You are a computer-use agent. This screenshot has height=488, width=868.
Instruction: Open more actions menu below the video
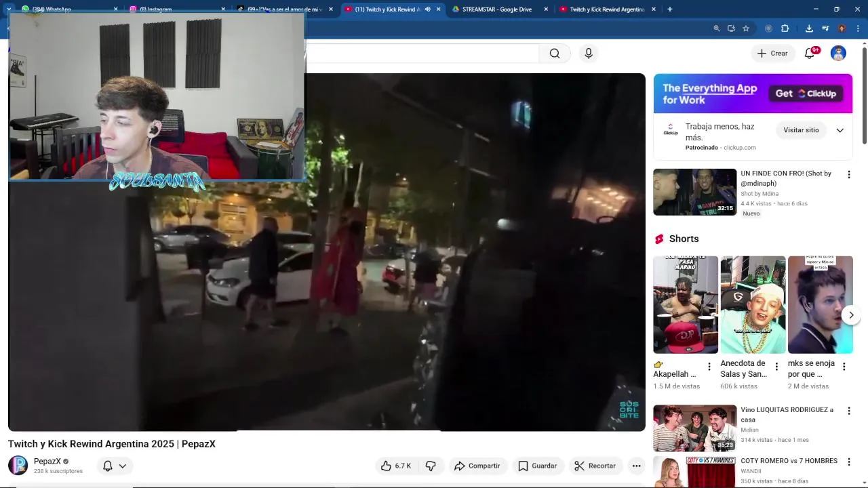636,466
